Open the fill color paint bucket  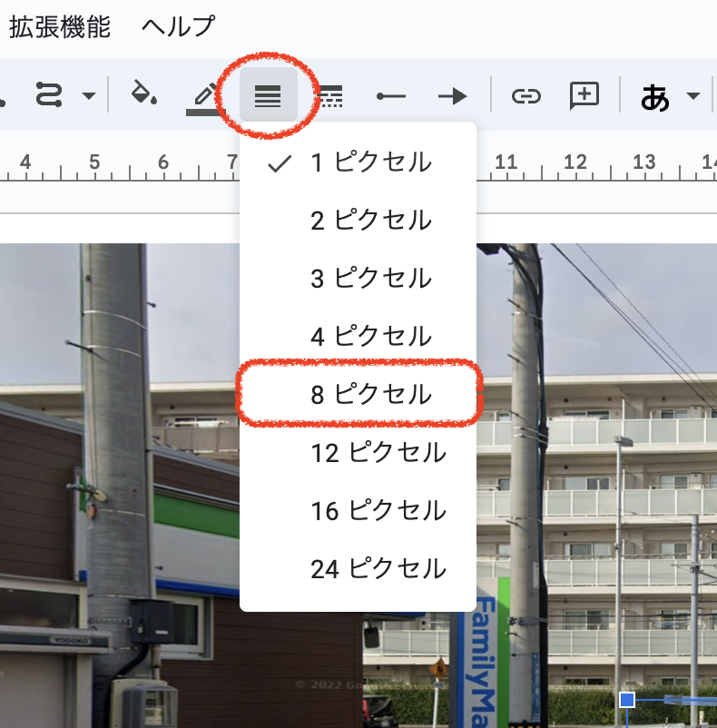tap(144, 93)
